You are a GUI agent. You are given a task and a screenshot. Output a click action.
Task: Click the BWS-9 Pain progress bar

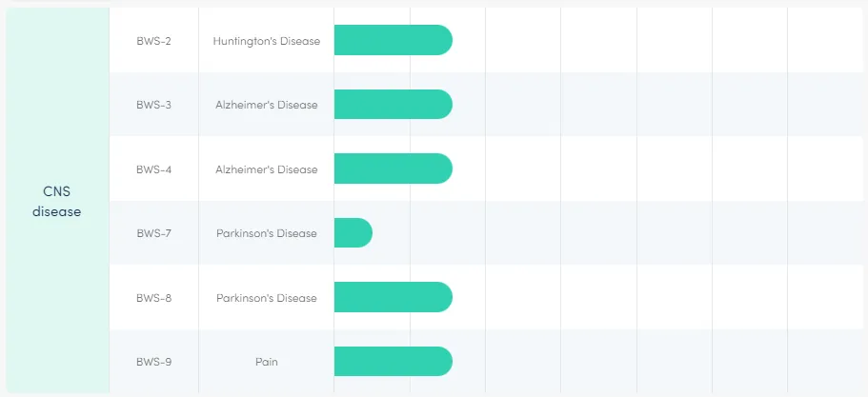393,362
